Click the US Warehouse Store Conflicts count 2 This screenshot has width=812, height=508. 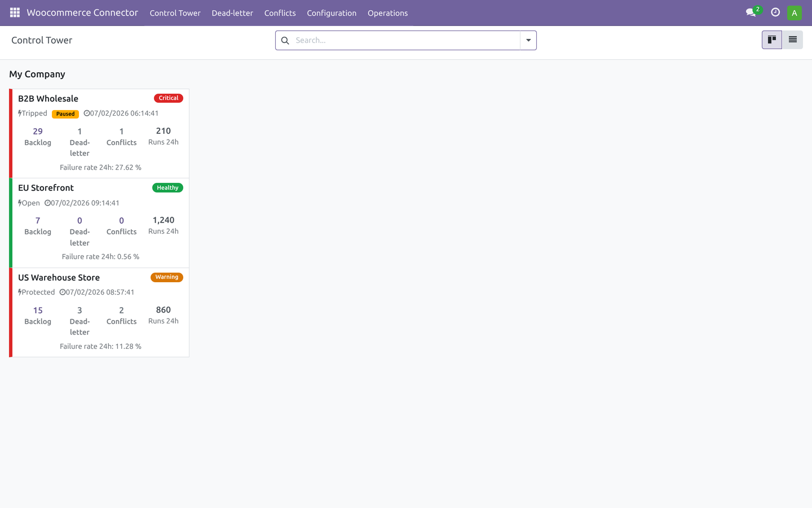pyautogui.click(x=121, y=310)
